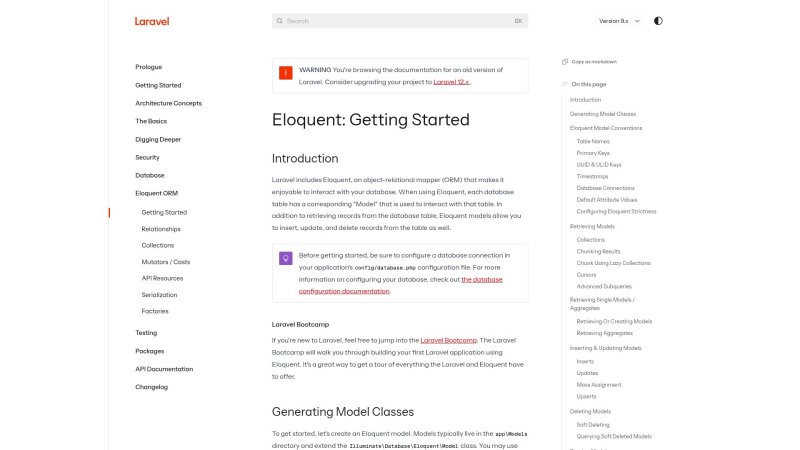Expand The Basics section
The image size is (800, 450).
click(x=151, y=121)
